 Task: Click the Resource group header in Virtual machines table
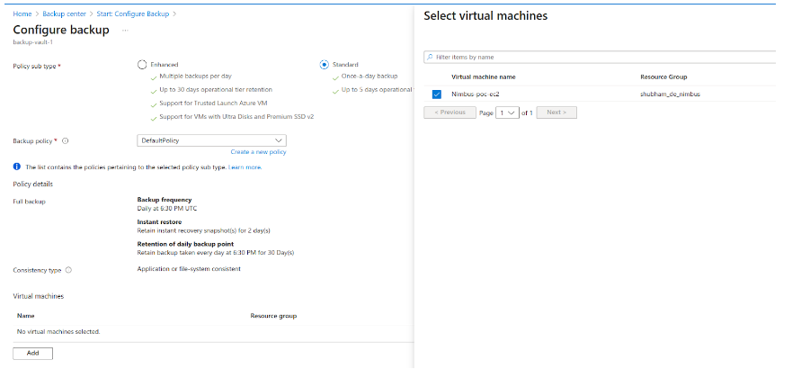pos(273,316)
